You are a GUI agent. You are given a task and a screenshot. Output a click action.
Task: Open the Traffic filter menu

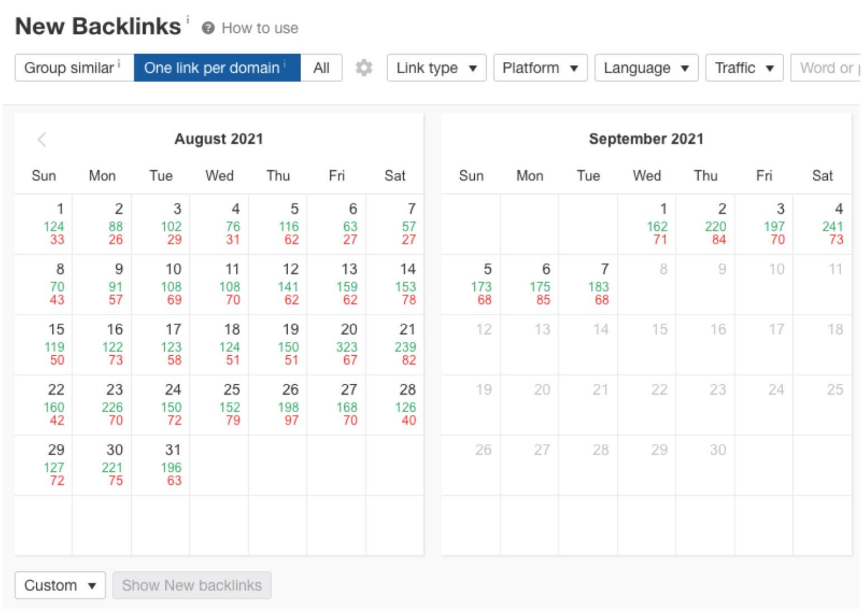743,68
